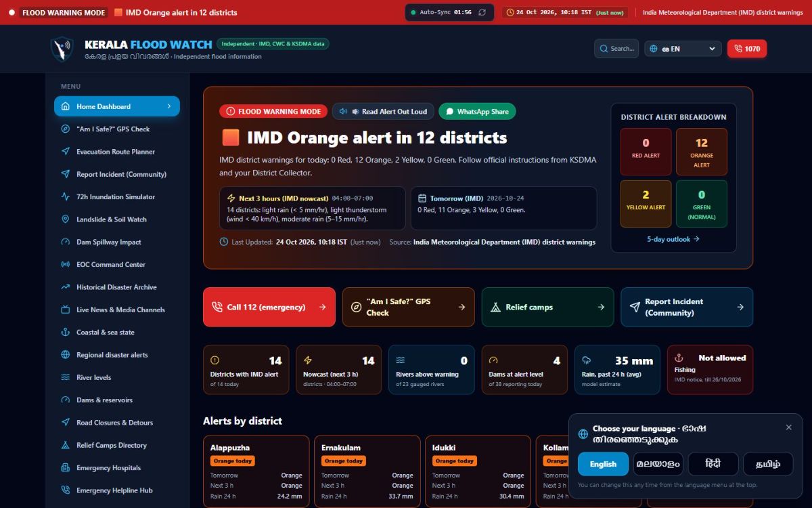Click the WhatsApp Share button

coord(477,112)
